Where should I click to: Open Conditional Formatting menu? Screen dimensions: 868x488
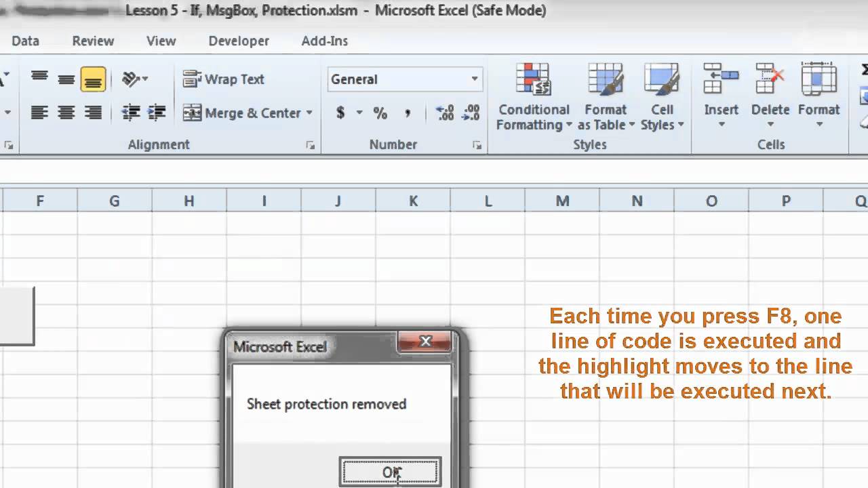point(534,97)
